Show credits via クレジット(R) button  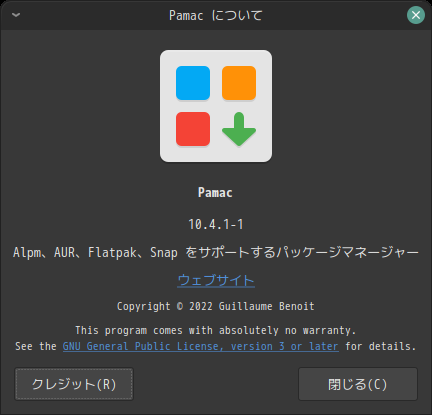(74, 384)
